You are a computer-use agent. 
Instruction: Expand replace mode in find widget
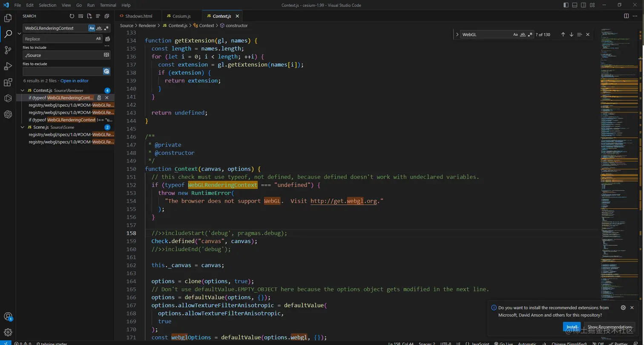457,34
